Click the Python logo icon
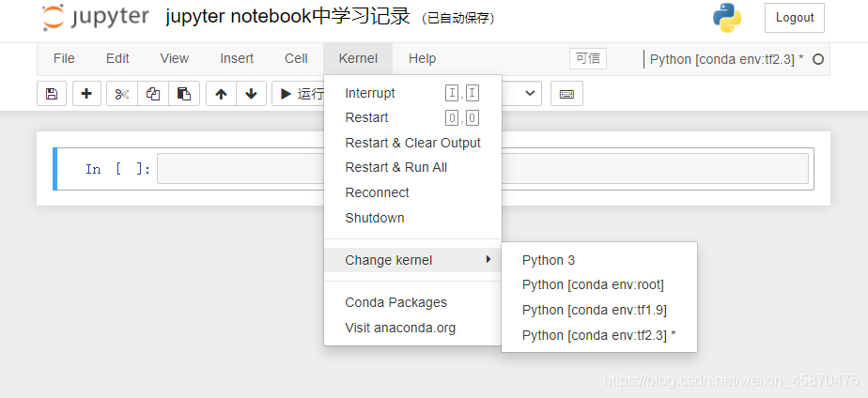Viewport: 868px width, 398px height. tap(727, 18)
